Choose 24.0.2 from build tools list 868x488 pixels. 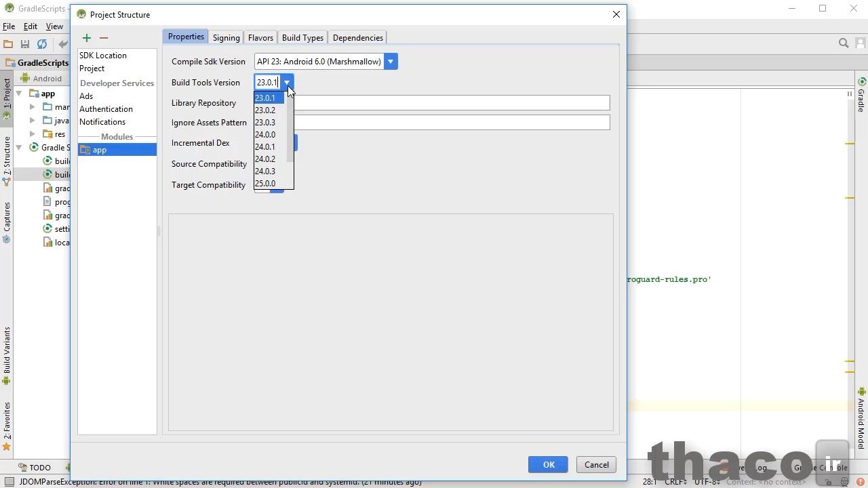click(x=269, y=159)
